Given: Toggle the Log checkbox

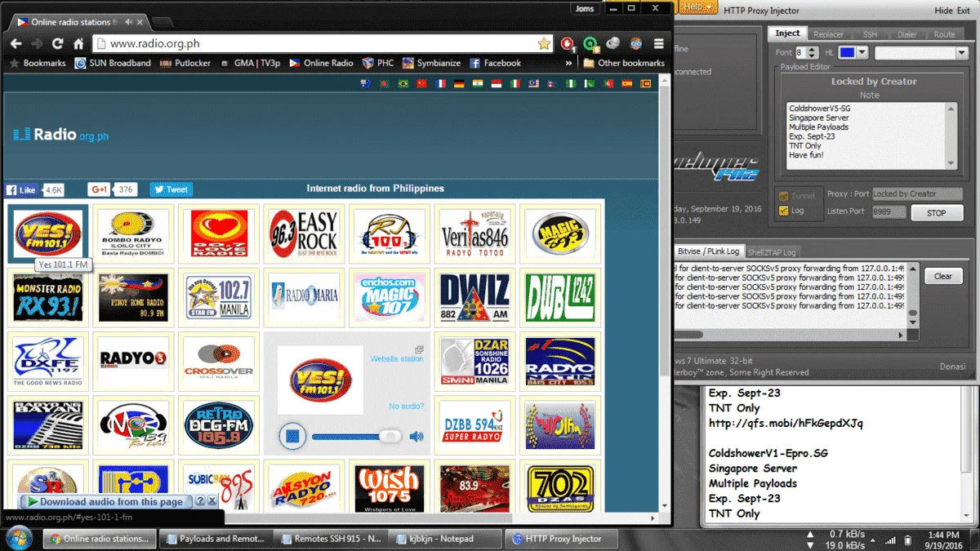Looking at the screenshot, I should [x=784, y=211].
